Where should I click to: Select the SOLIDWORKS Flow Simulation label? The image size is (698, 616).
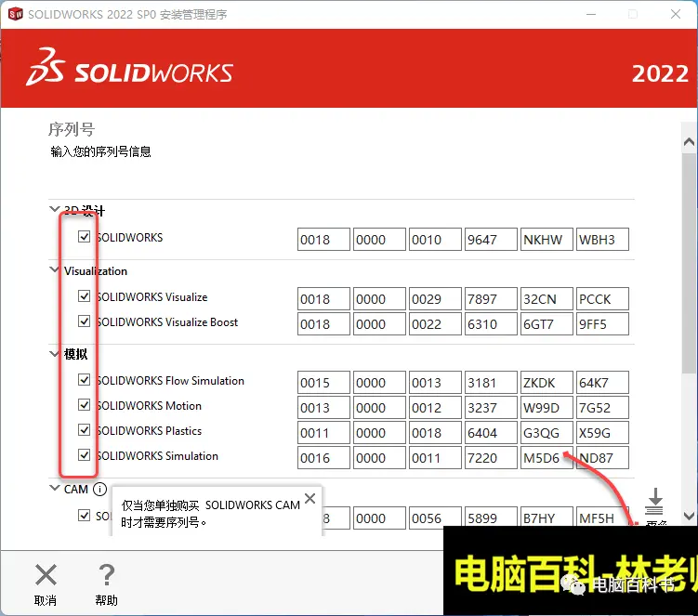tap(170, 381)
